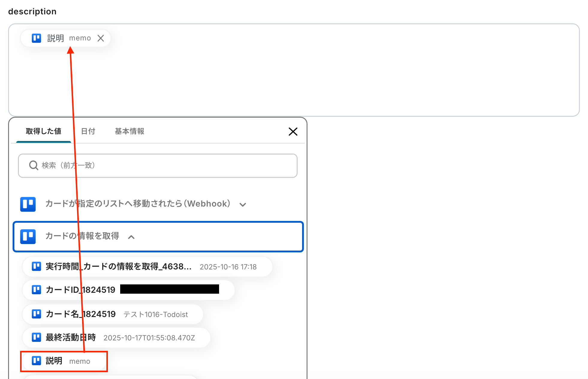Close the 取得した値 picker panel

click(293, 131)
